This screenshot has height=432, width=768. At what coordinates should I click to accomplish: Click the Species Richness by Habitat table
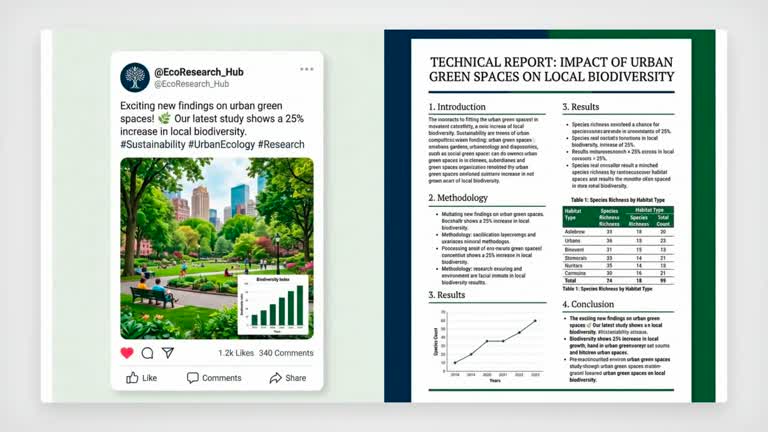click(x=618, y=245)
